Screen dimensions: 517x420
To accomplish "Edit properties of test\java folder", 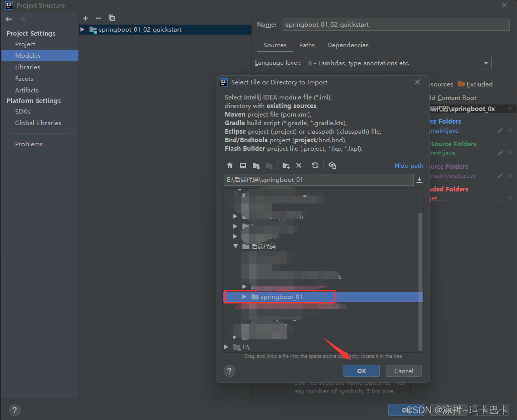I will click(x=500, y=153).
